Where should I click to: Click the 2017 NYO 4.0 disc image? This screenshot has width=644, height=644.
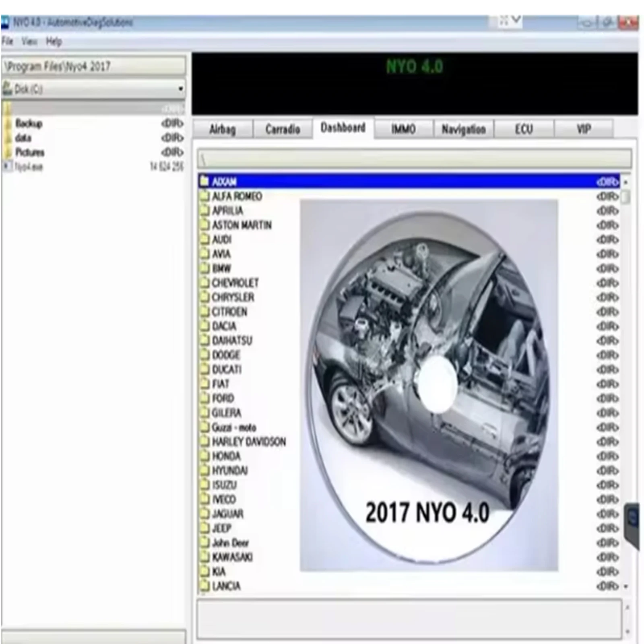click(x=429, y=386)
